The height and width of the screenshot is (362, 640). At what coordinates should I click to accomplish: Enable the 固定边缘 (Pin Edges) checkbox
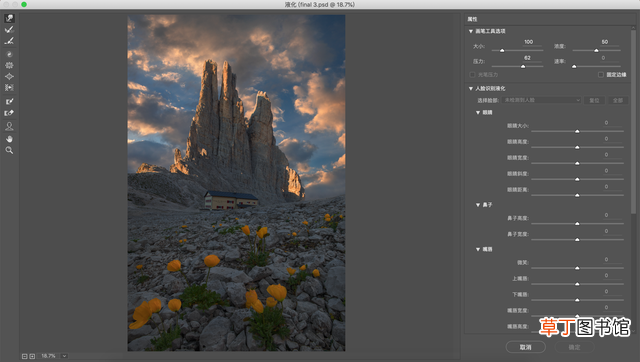point(601,75)
